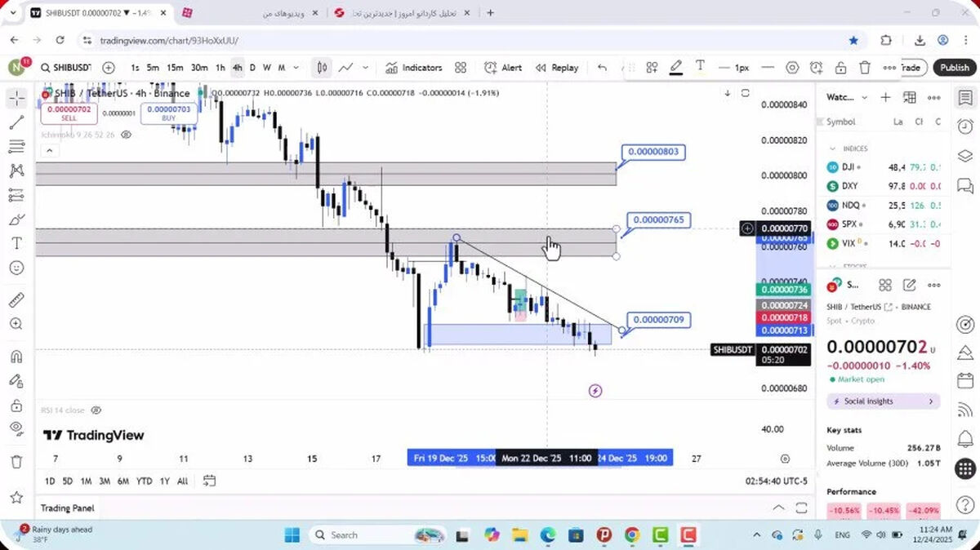Viewport: 980px width, 550px height.
Task: Select the brush drawing tool
Action: (16, 220)
